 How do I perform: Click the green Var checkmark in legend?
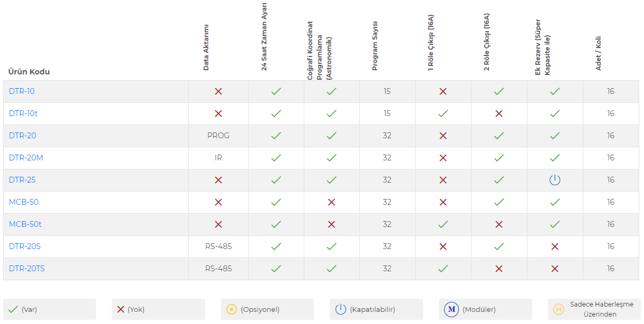(13, 310)
